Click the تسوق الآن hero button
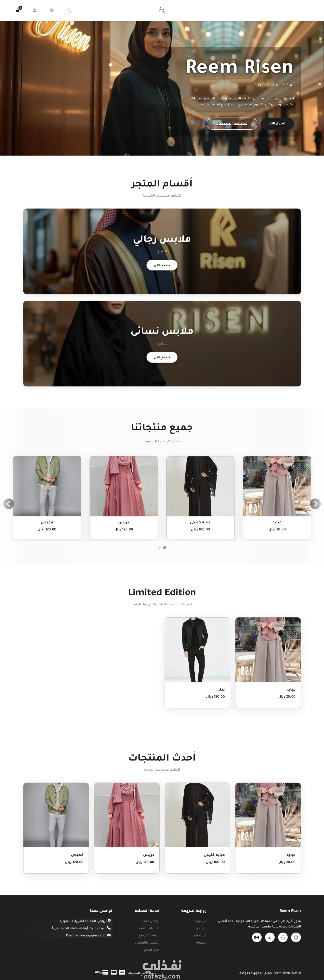Screen dimensions: 324x980 click(x=277, y=123)
